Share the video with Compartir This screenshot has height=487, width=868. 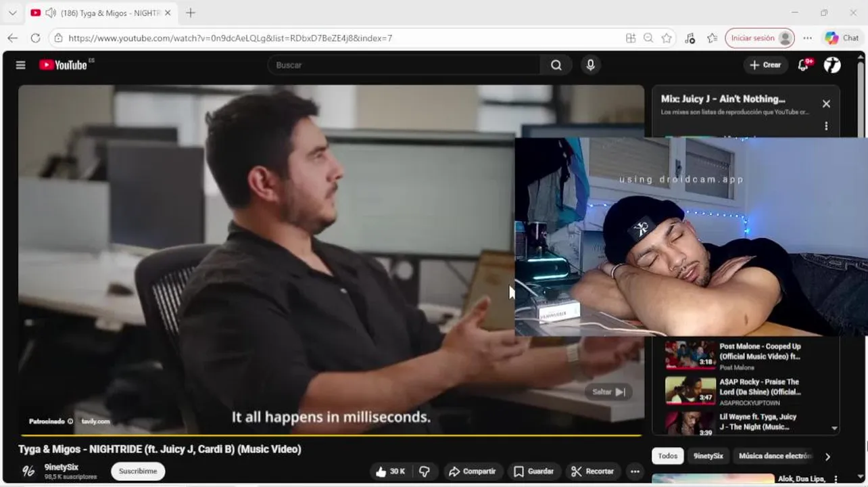(473, 471)
